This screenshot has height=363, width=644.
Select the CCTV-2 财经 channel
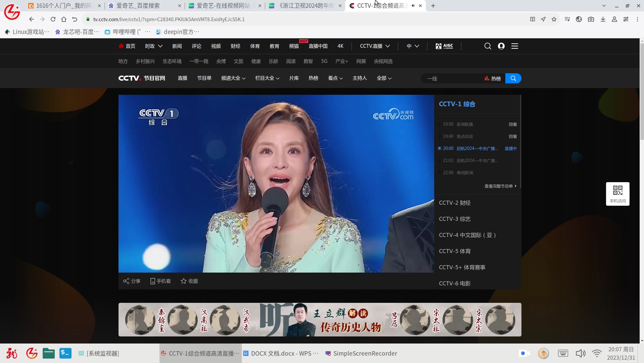pyautogui.click(x=455, y=203)
